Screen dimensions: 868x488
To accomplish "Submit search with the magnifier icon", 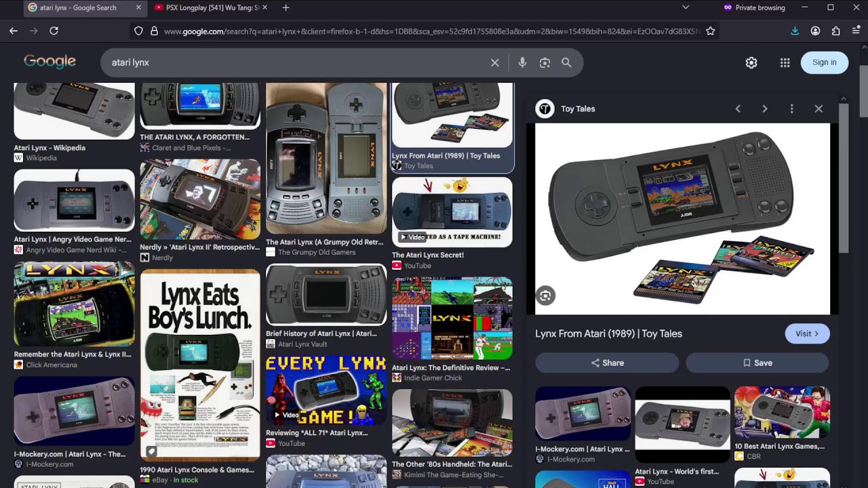I will click(566, 62).
